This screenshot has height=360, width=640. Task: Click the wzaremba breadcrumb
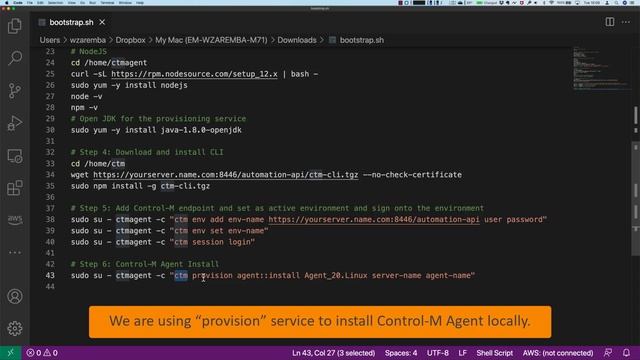click(88, 40)
